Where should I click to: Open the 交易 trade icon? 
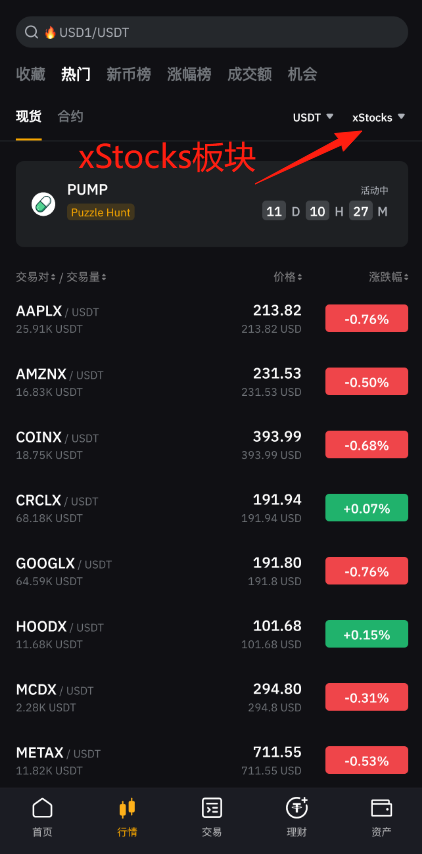(211, 808)
